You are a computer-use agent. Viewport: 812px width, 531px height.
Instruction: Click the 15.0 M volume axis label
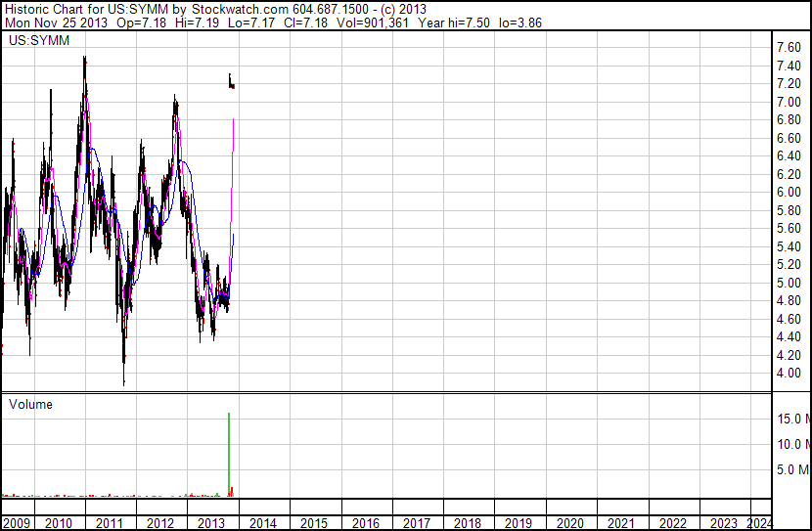click(x=793, y=419)
